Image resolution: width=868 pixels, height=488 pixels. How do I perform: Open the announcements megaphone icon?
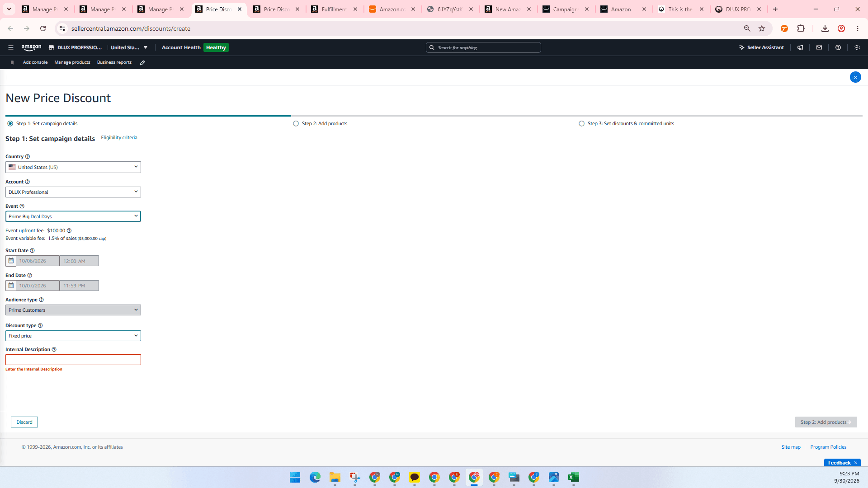[x=800, y=47]
